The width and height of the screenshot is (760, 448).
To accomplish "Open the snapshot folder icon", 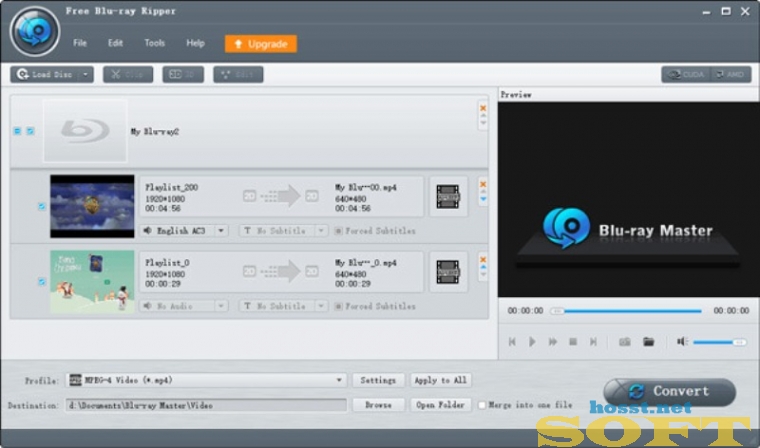I will pyautogui.click(x=649, y=342).
